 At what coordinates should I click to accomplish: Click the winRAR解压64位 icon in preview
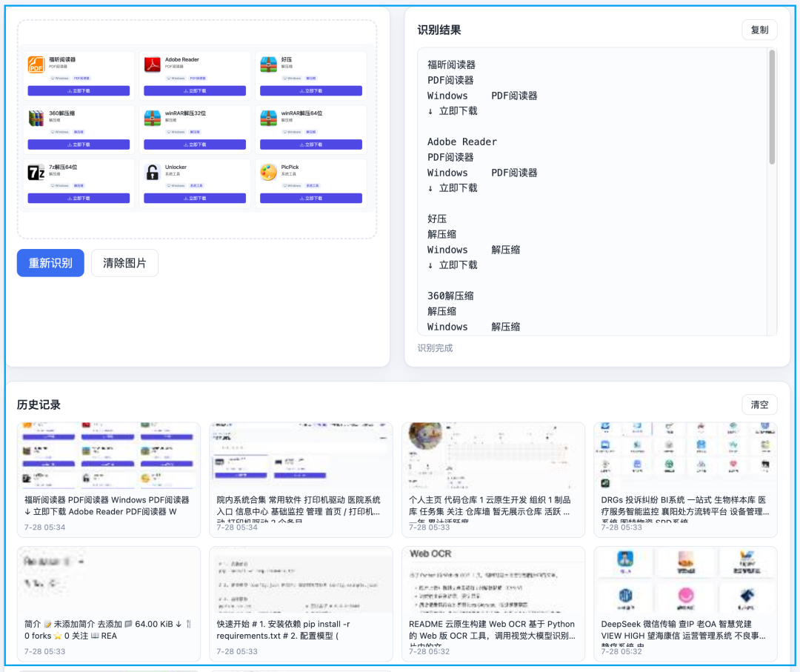pos(268,119)
